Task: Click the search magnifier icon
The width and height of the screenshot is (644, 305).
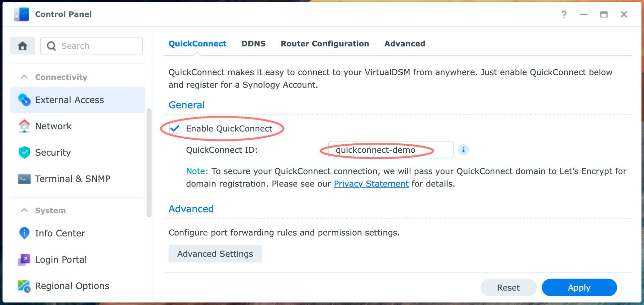Action: click(52, 46)
